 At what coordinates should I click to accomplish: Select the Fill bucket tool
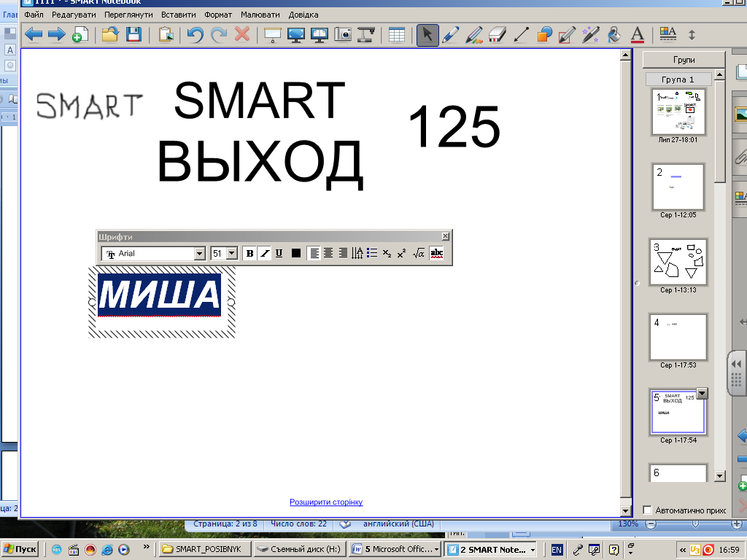(x=614, y=34)
